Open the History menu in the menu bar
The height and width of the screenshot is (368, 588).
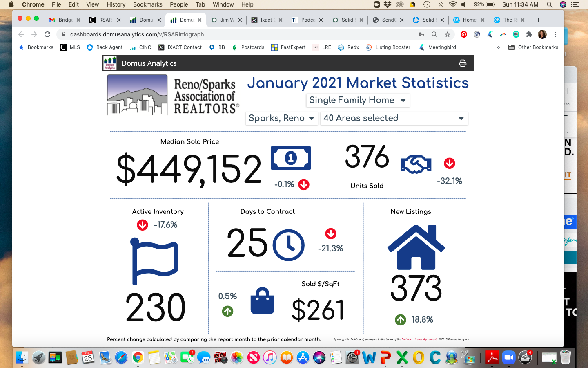pos(116,4)
